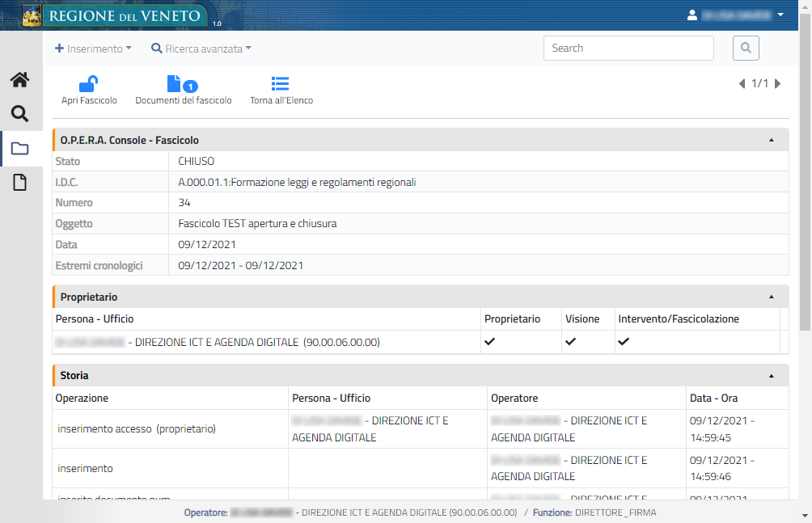The image size is (812, 523).
Task: Click Torna all'Elenco list icon
Action: point(280,84)
